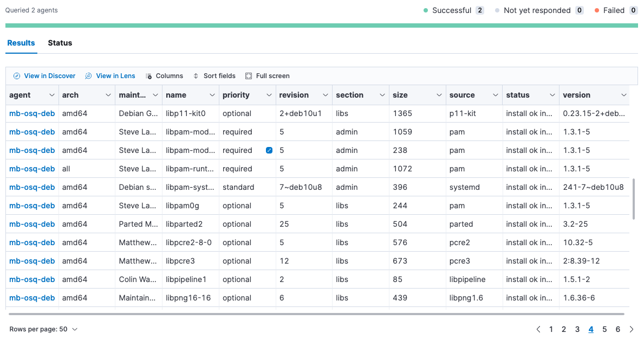
Task: Jump to page 6 of results
Action: pos(618,329)
